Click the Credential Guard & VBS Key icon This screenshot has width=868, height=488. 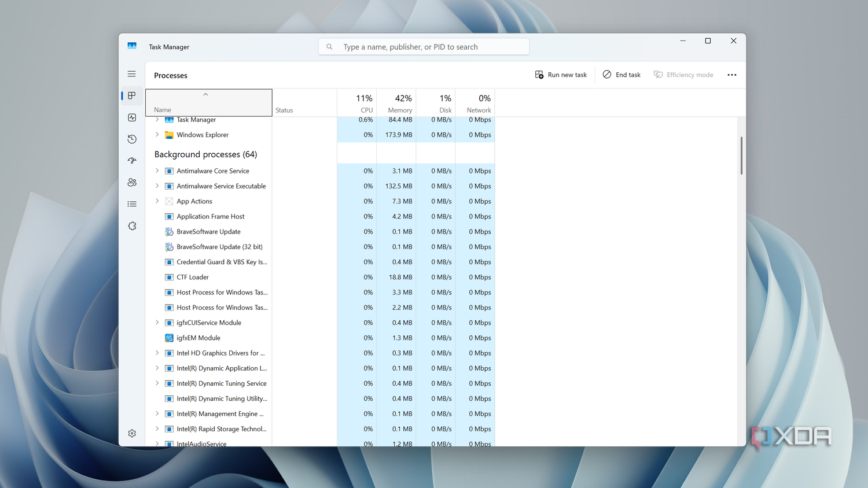(169, 262)
